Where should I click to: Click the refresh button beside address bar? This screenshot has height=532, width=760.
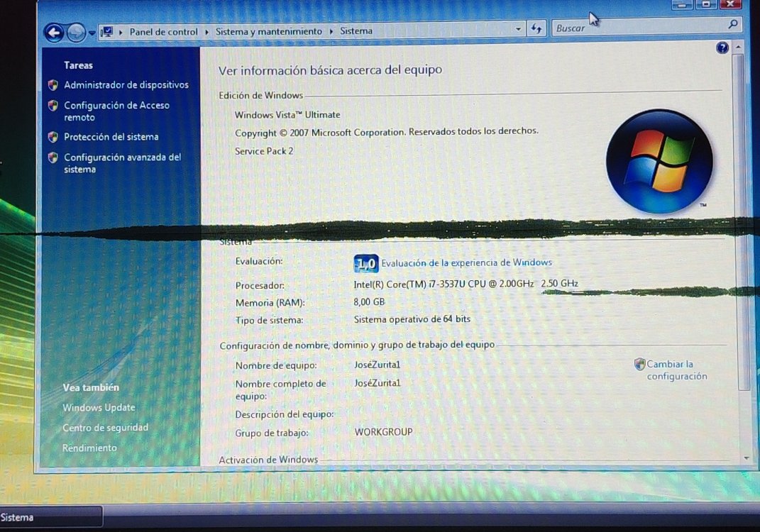click(x=536, y=29)
